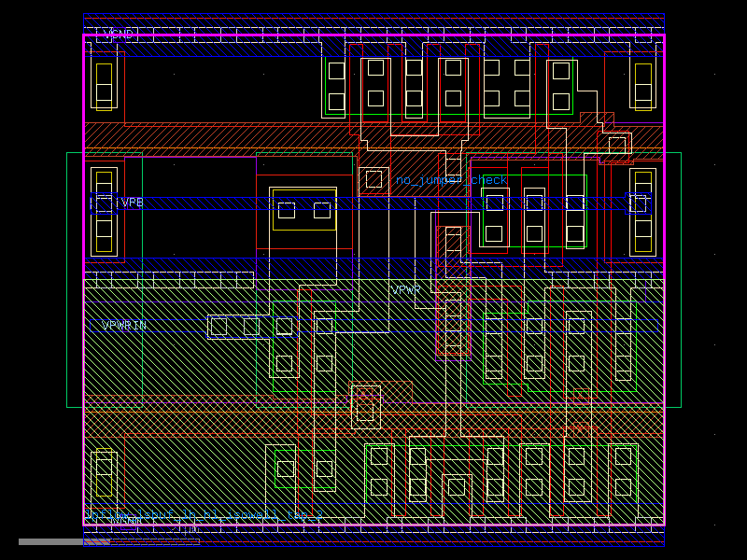
Task: Select the VPWRIN label on the left
Action: [124, 326]
